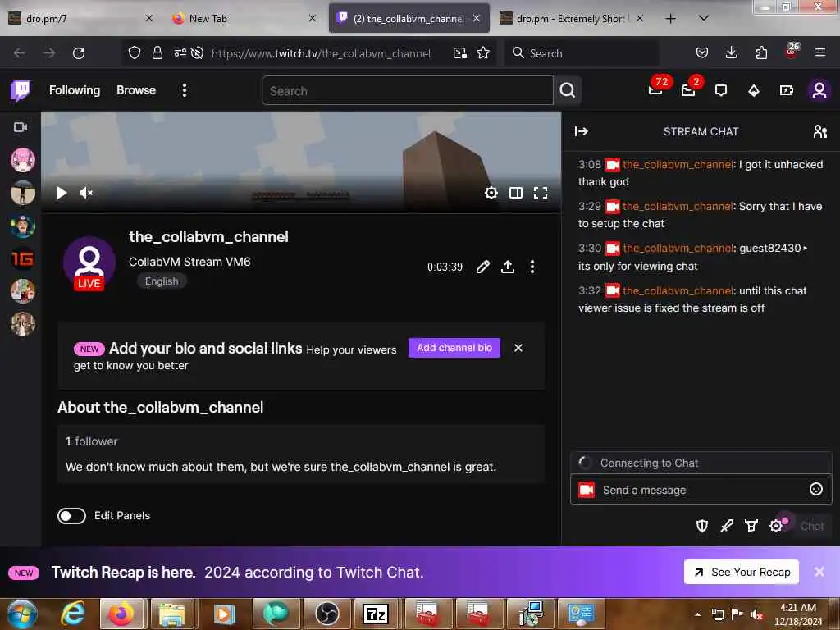Click the English language tag
The height and width of the screenshot is (630, 840).
[x=162, y=281]
